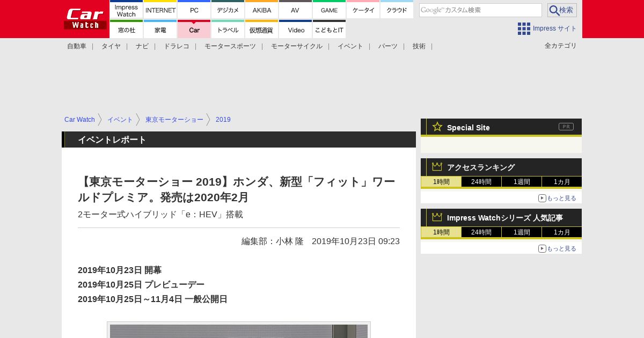The width and height of the screenshot is (644, 338).
Task: Open the INTERNET Watch tab
Action: point(160,9)
